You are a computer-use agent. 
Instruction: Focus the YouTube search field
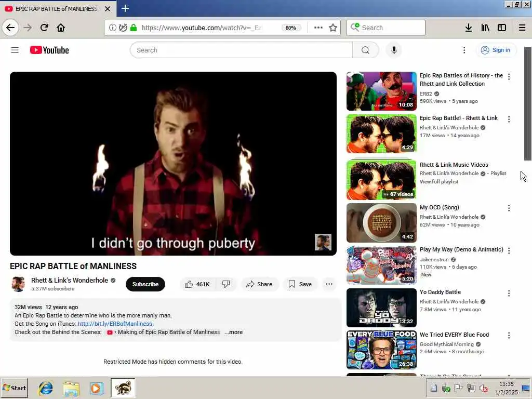pyautogui.click(x=242, y=50)
